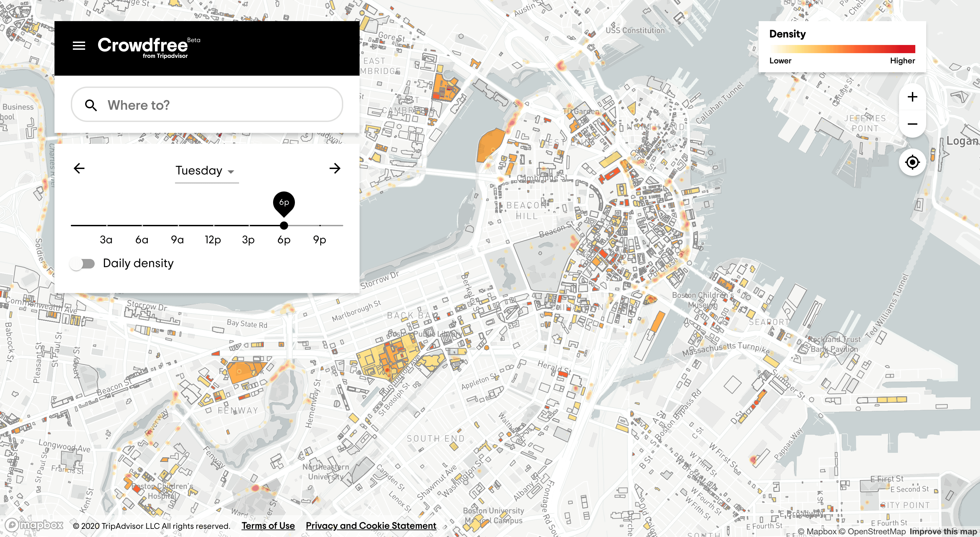Open the hamburger menu

[x=79, y=46]
